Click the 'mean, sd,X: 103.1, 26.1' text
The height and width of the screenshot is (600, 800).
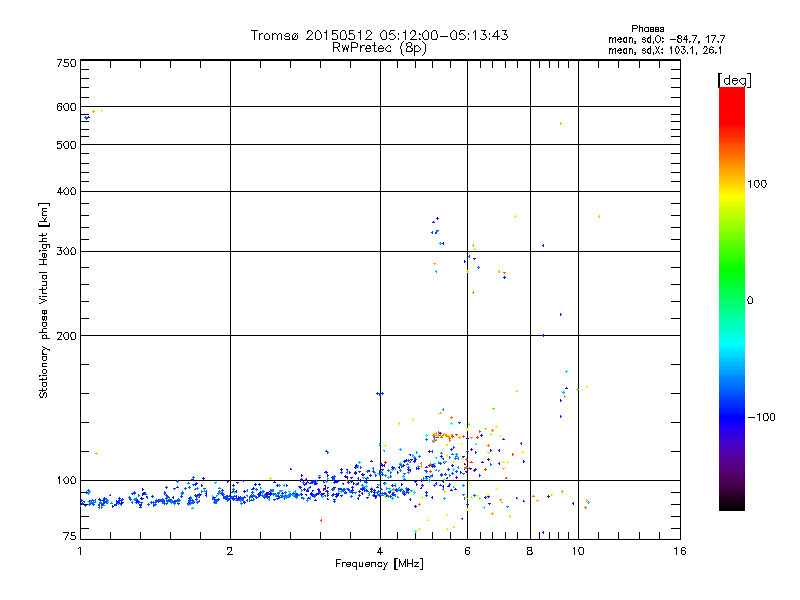[665, 51]
